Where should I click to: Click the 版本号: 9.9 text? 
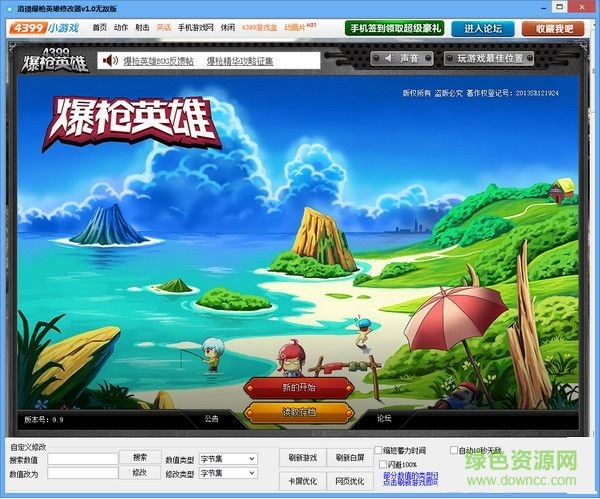44,419
